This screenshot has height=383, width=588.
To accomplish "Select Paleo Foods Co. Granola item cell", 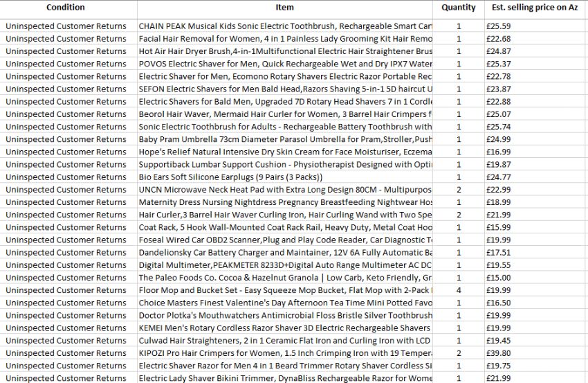I will click(x=285, y=278).
